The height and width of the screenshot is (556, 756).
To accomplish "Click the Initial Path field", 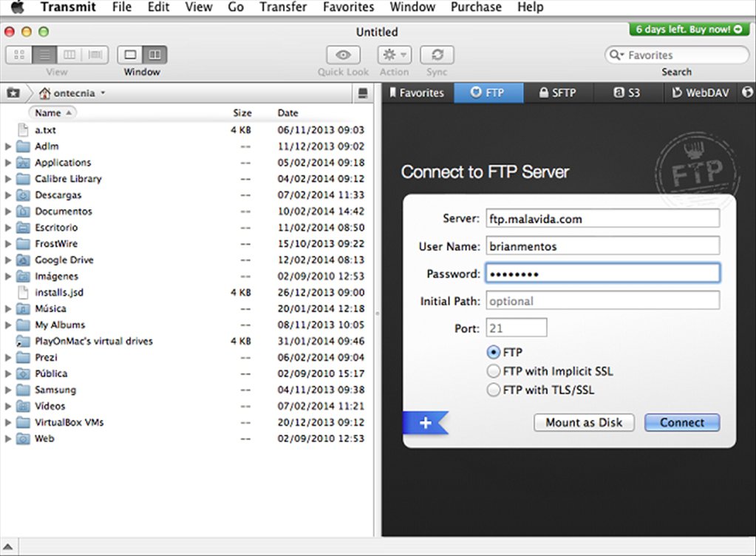I will 603,302.
